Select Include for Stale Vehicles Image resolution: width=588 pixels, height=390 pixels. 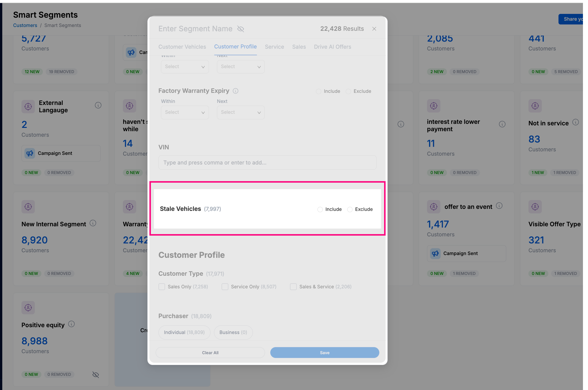pos(320,209)
